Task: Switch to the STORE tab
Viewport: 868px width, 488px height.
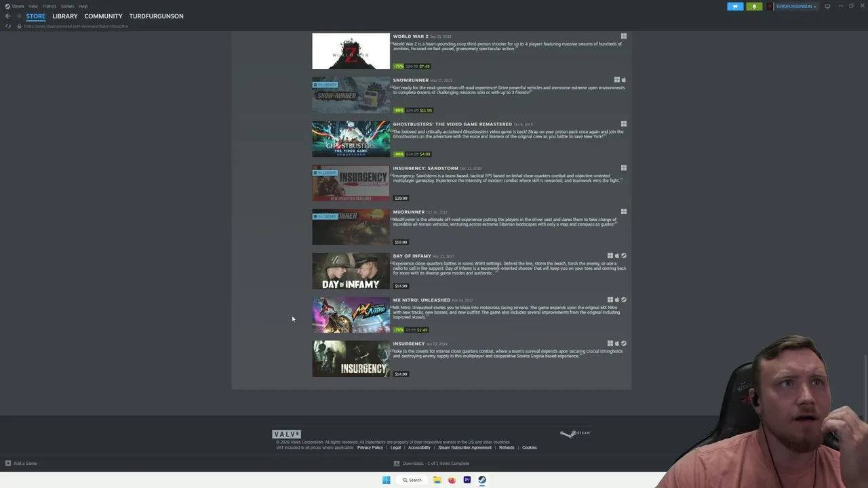Action: point(36,16)
